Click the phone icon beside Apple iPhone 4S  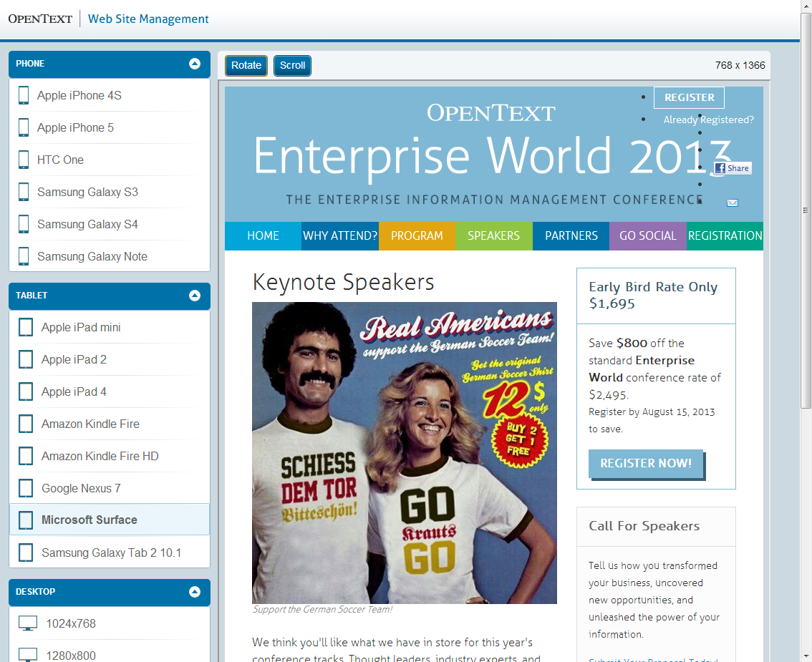pos(24,95)
